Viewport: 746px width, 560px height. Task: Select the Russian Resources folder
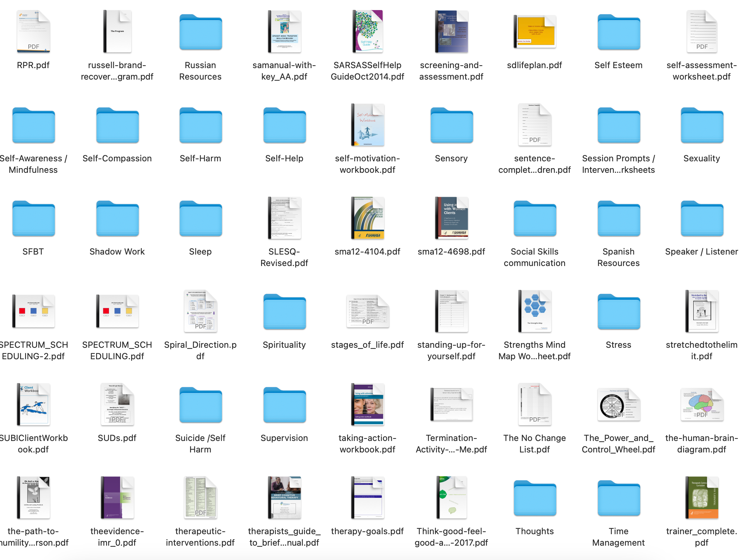[x=200, y=32]
